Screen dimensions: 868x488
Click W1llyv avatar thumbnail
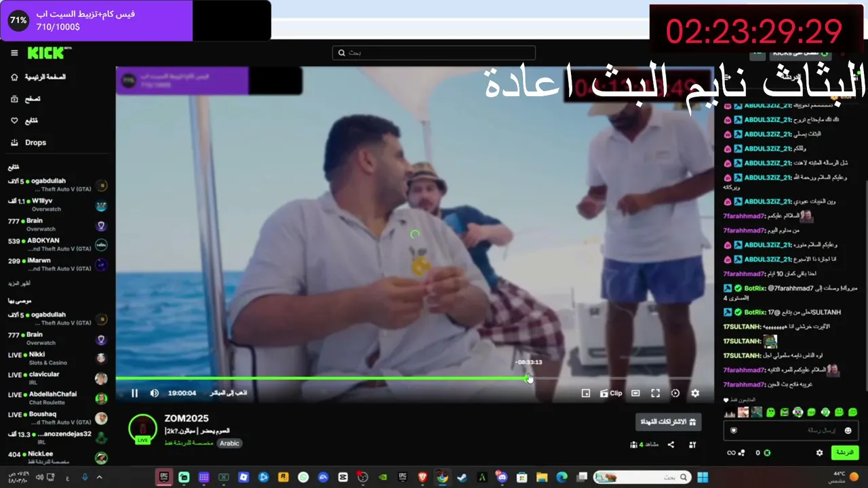pos(101,205)
